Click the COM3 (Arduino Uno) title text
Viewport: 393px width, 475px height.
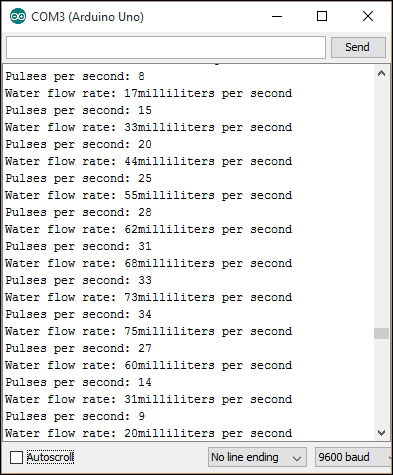click(x=87, y=17)
